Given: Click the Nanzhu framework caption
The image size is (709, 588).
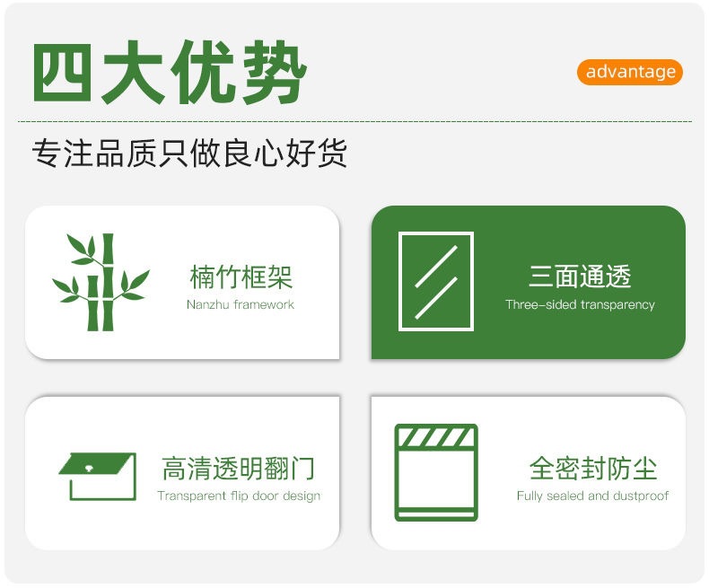Looking at the screenshot, I should pyautogui.click(x=241, y=304).
